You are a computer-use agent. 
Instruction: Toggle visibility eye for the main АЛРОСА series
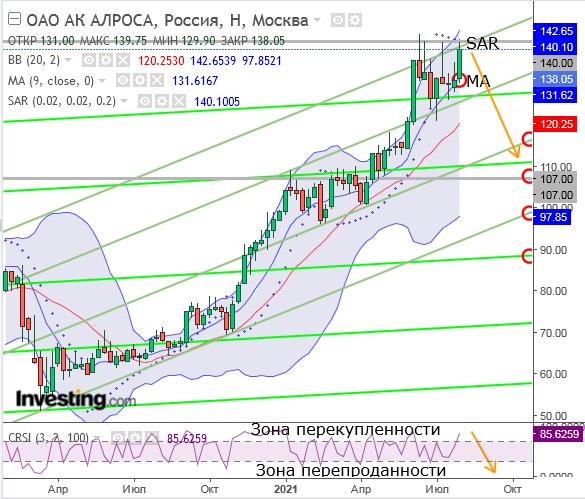(x=338, y=20)
